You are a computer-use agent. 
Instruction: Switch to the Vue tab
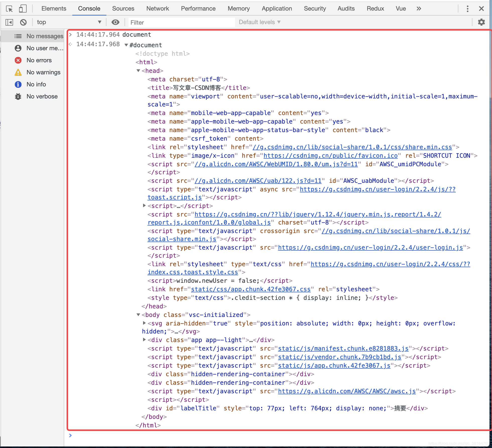pyautogui.click(x=401, y=9)
